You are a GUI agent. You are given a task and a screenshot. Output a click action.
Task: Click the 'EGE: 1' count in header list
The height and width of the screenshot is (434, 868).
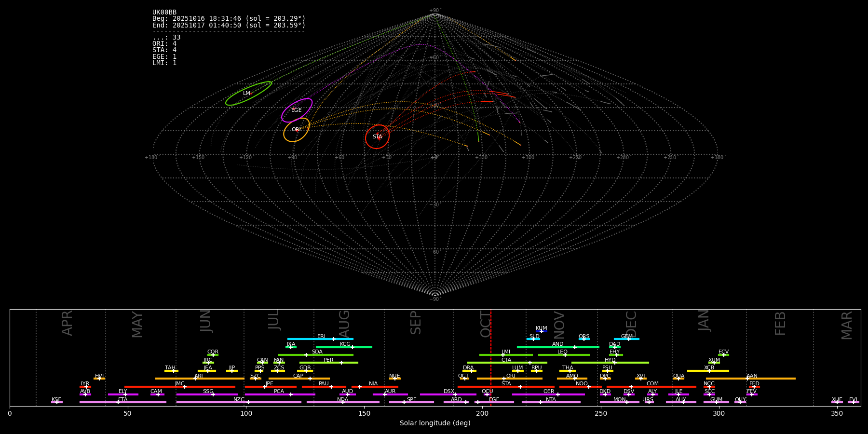point(164,56)
